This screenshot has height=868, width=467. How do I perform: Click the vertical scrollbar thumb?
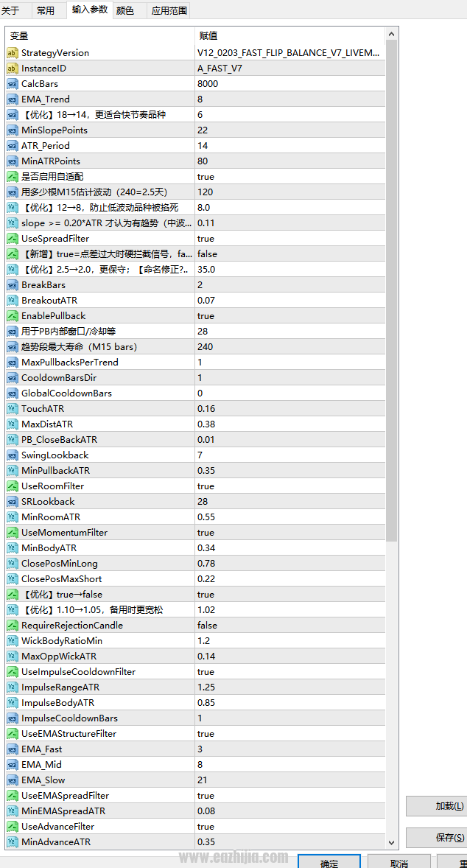point(392,290)
